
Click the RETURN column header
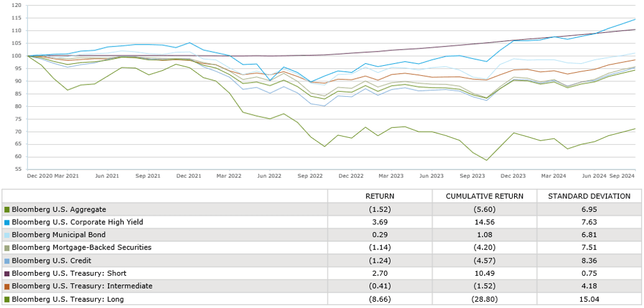(x=379, y=196)
